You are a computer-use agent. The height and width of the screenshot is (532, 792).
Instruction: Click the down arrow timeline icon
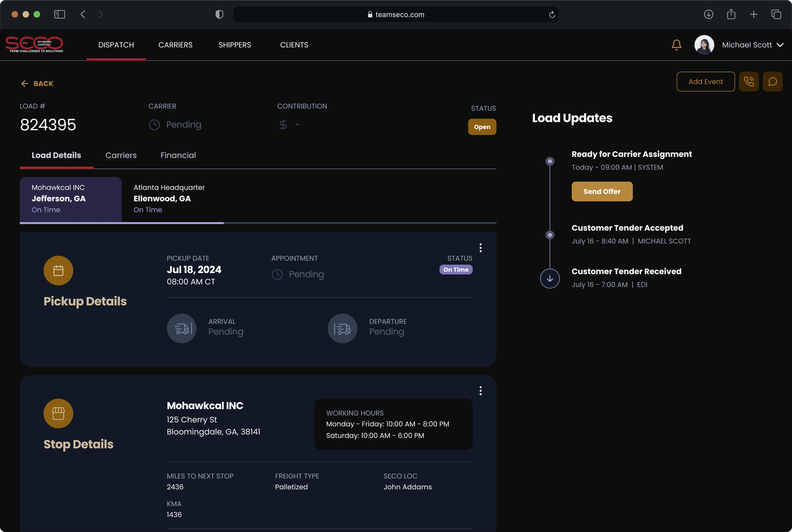tap(550, 278)
